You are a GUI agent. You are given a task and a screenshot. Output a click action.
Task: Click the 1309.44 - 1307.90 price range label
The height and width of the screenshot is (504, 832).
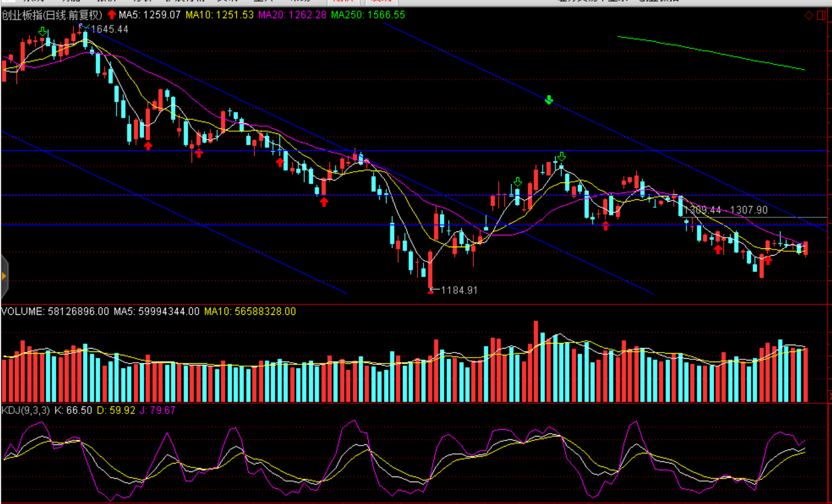click(725, 210)
